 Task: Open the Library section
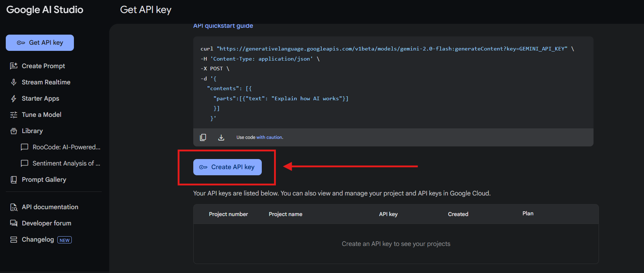point(32,131)
